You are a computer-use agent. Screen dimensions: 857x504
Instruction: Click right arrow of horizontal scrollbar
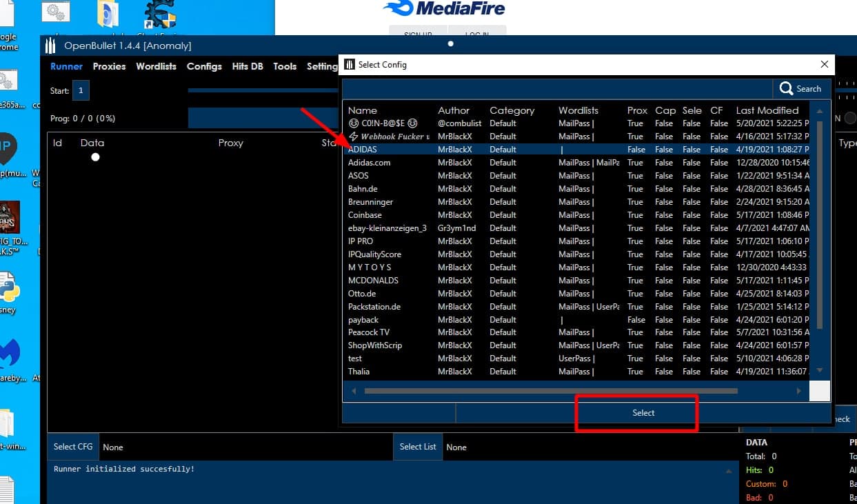click(x=798, y=391)
